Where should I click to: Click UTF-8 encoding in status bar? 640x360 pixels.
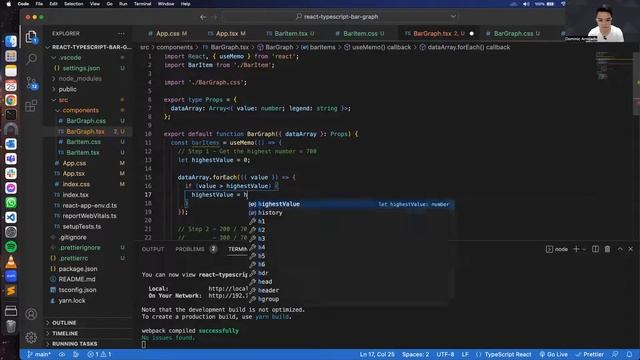(x=445, y=354)
